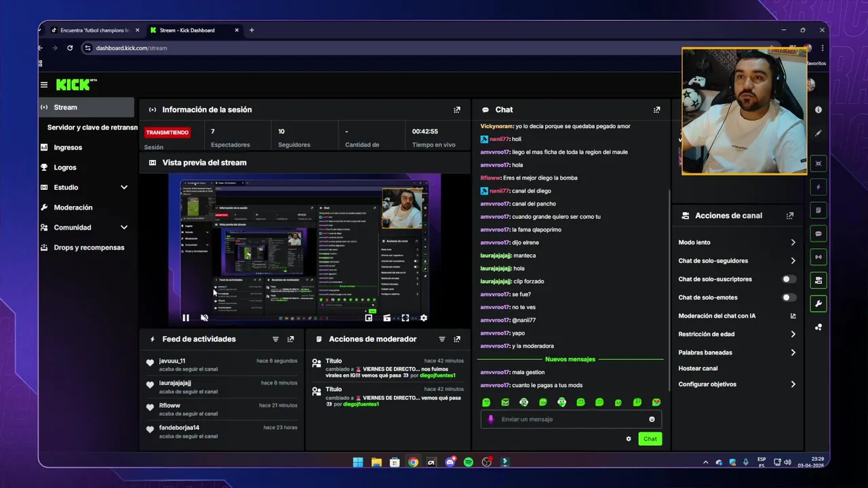Open the emoji picker in message box

tap(652, 419)
